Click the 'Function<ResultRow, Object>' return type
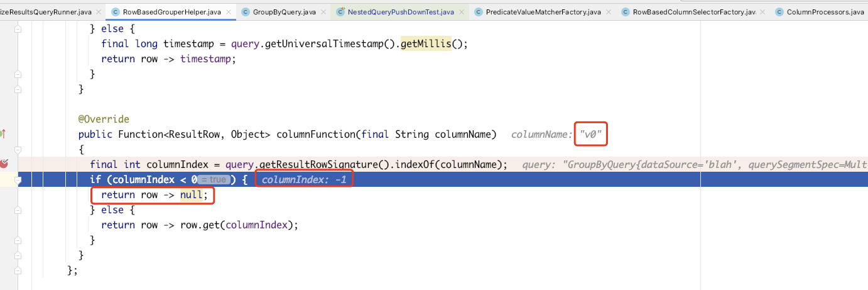 pos(195,134)
